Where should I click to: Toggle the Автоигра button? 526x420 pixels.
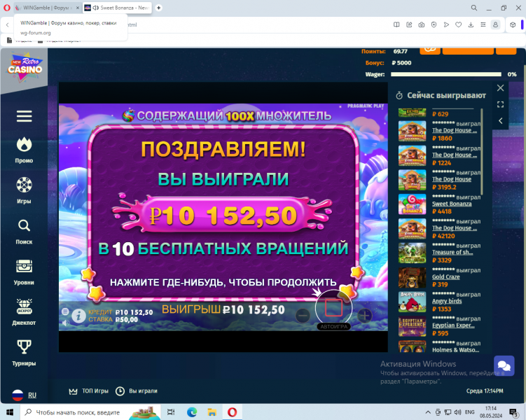(x=334, y=326)
